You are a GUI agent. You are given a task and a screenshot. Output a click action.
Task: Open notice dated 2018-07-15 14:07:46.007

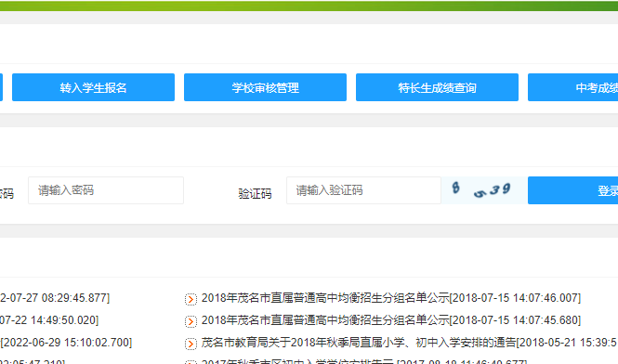391,298
